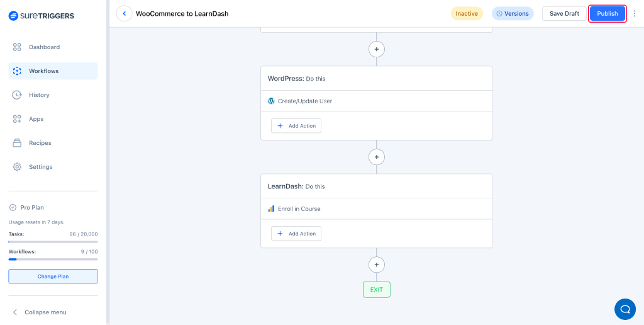This screenshot has width=644, height=325.
Task: Open the Enroll in Course action
Action: 377,208
